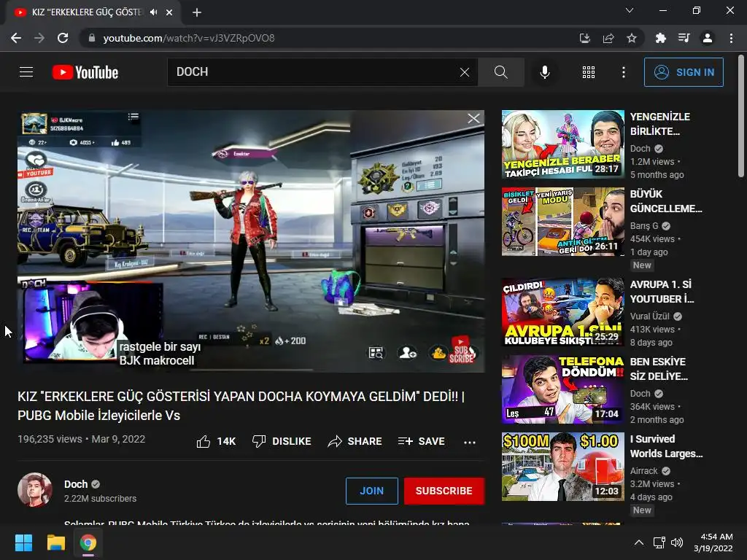Open network icon in system tray
This screenshot has width=747, height=560.
point(659,542)
